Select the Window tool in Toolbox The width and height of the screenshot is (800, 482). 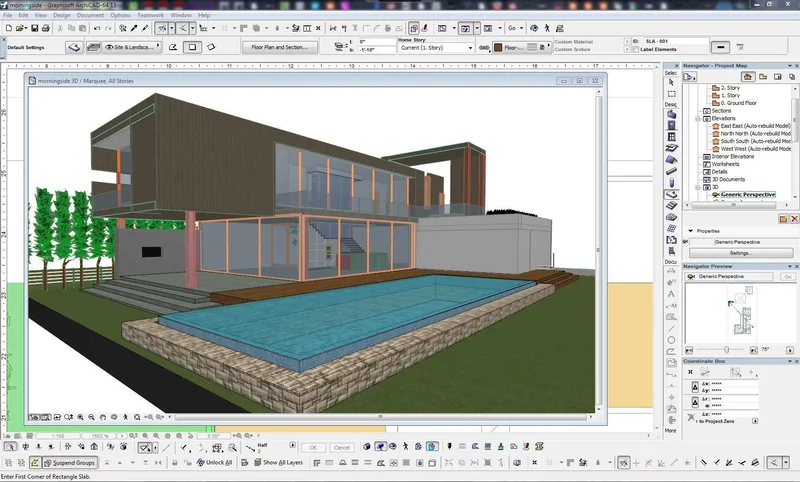point(671,137)
